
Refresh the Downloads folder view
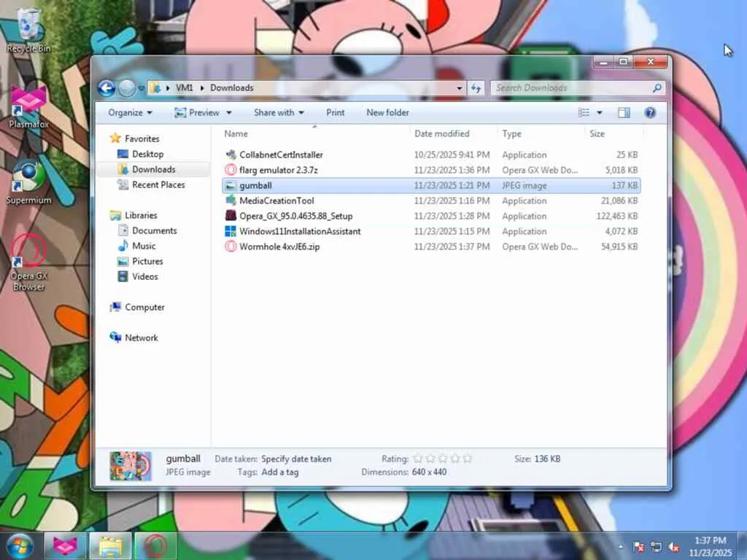476,88
